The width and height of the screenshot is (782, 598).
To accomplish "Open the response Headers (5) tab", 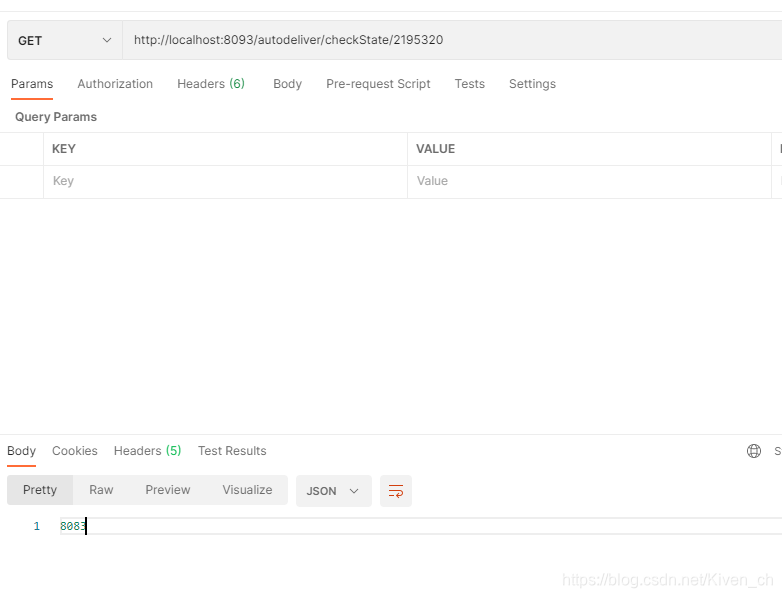I will click(147, 451).
